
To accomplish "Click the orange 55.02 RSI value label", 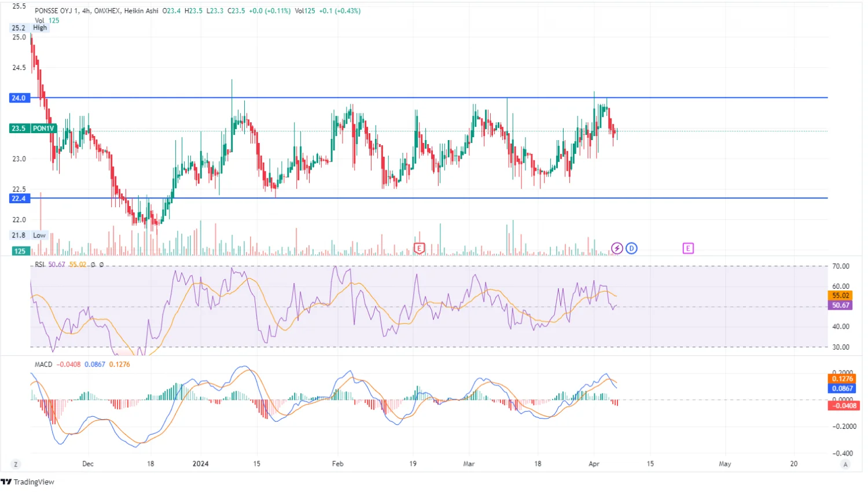I will click(x=840, y=295).
